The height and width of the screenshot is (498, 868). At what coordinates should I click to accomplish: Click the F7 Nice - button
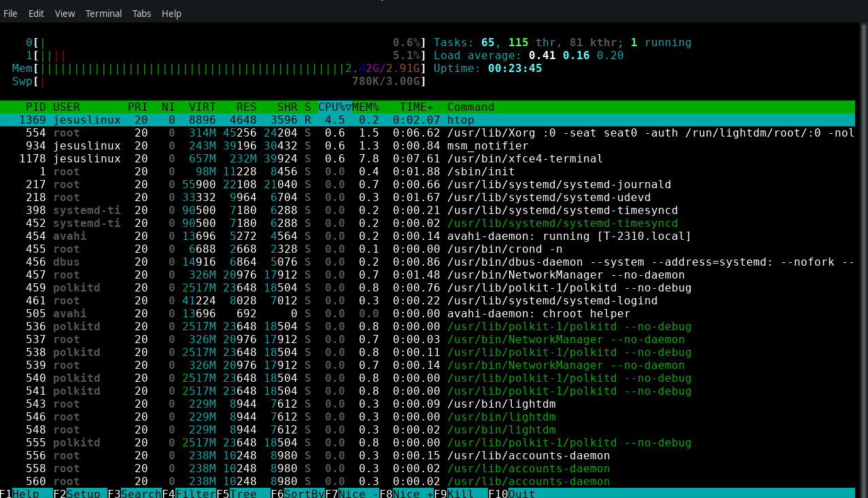click(352, 494)
